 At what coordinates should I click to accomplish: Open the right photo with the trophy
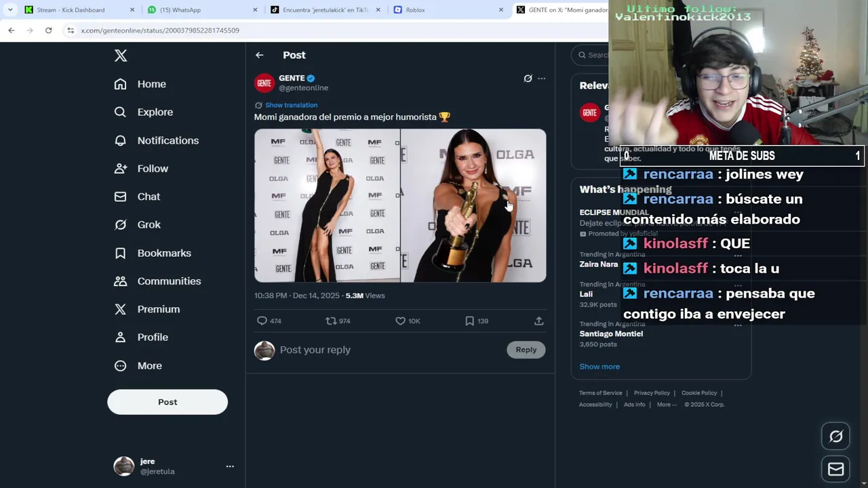click(x=473, y=205)
